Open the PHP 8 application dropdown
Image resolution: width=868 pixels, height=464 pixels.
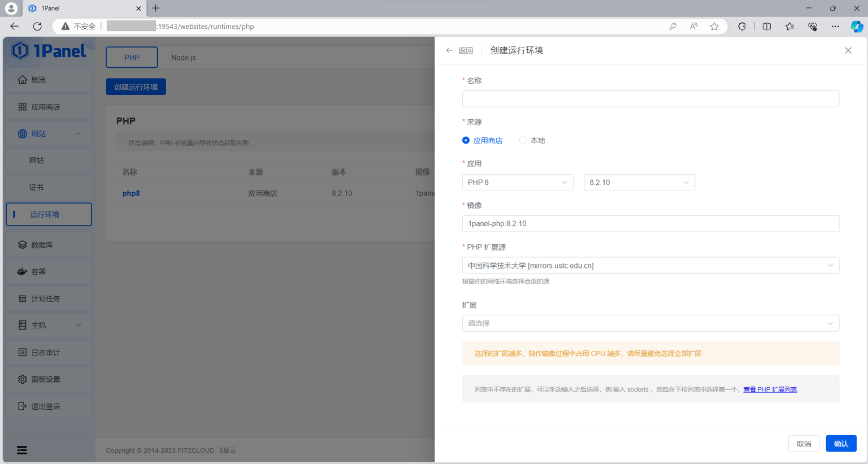click(517, 182)
